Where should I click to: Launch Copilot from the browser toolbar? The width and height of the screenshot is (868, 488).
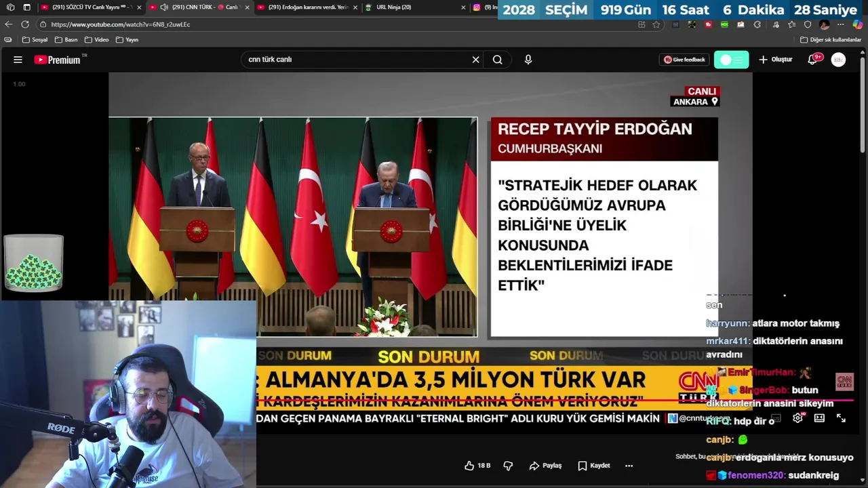[858, 24]
